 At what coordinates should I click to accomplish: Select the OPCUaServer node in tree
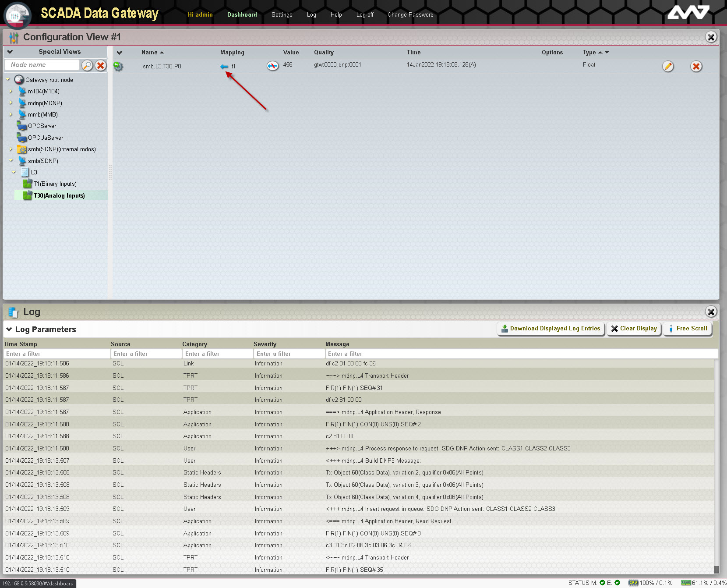(x=45, y=138)
